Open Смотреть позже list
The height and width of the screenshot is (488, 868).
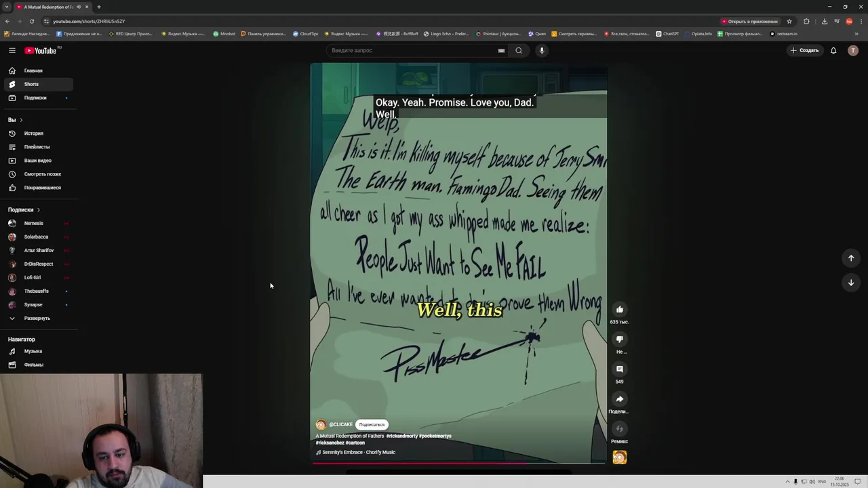click(x=38, y=174)
